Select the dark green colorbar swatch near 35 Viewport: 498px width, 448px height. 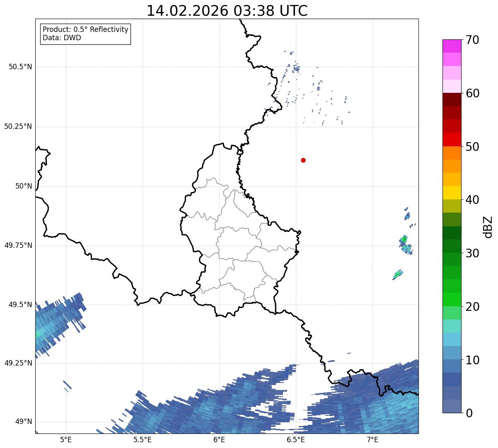click(x=452, y=233)
